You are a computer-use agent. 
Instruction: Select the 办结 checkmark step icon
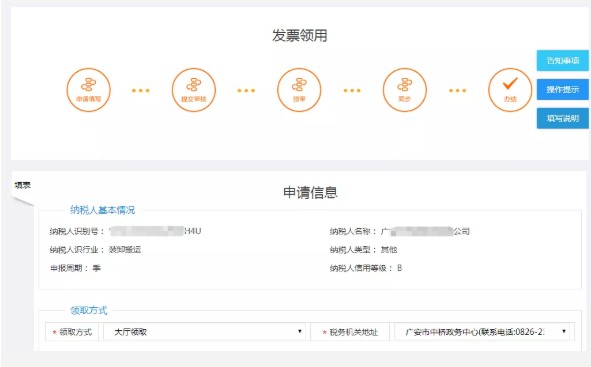click(x=510, y=90)
